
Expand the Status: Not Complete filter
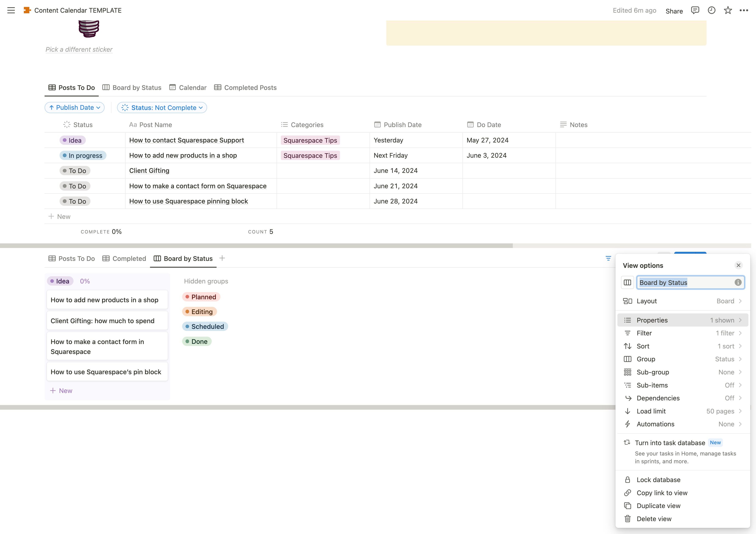click(162, 108)
